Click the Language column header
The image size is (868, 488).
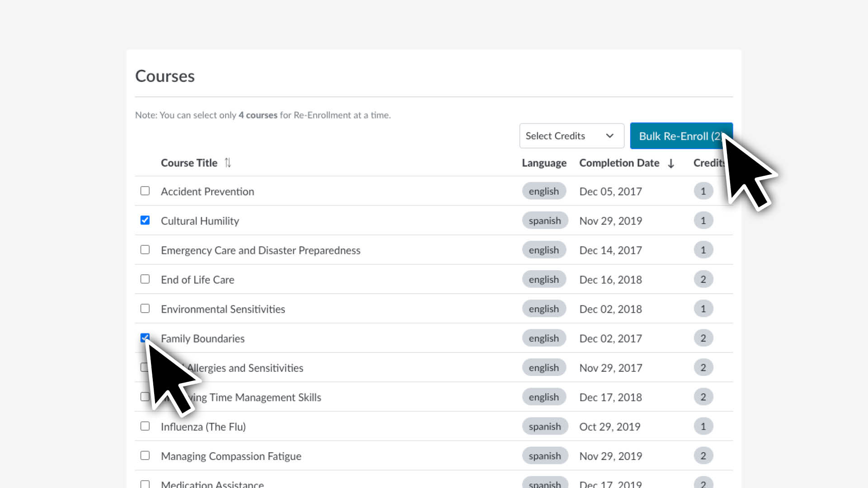click(x=544, y=163)
